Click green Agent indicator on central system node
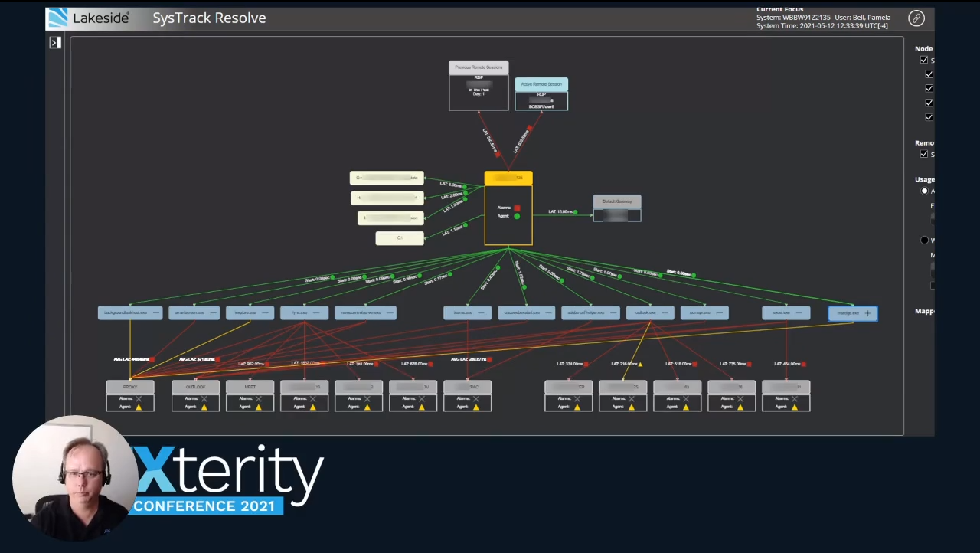The width and height of the screenshot is (980, 553). [517, 216]
